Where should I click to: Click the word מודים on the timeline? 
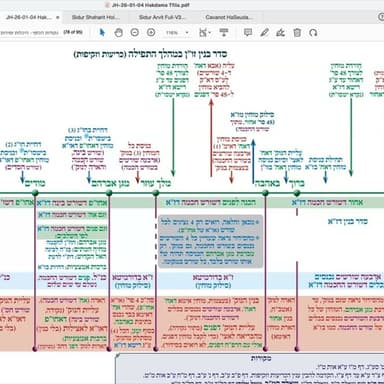pyautogui.click(x=35, y=183)
